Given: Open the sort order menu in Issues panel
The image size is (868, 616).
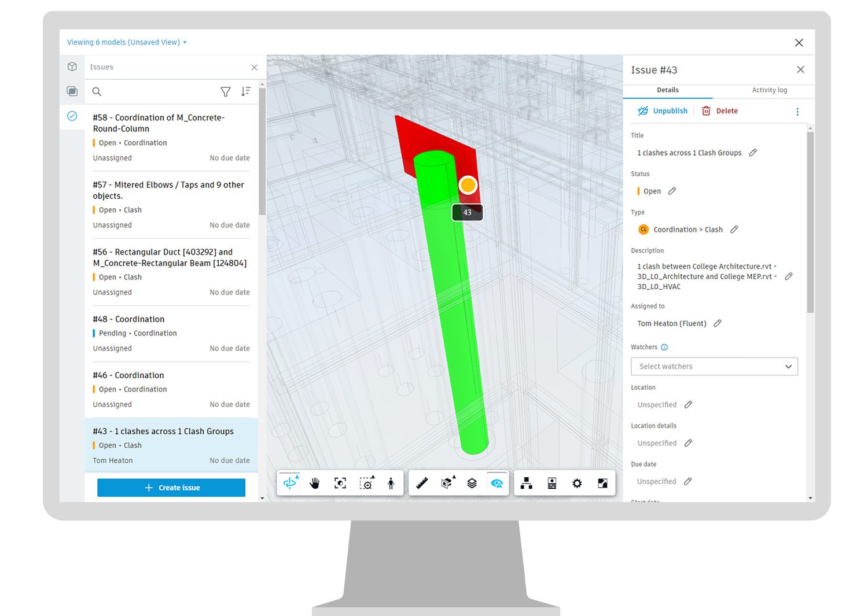Looking at the screenshot, I should [245, 91].
